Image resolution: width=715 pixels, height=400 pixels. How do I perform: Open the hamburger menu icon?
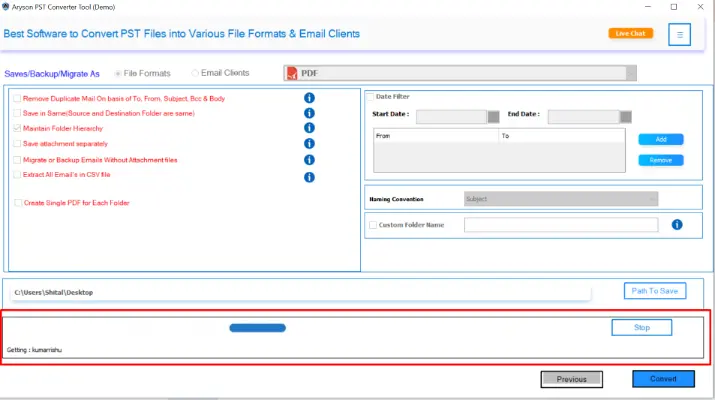tap(679, 35)
